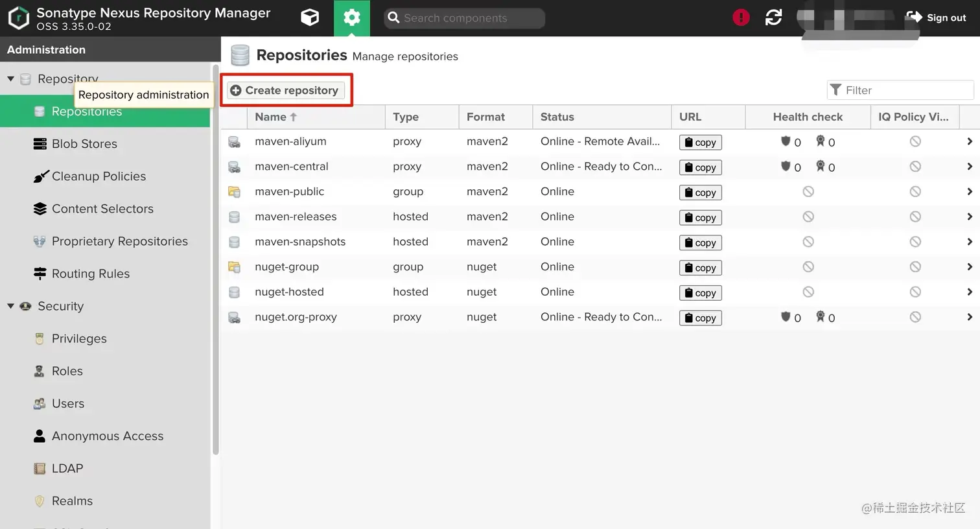980x529 pixels.
Task: Sort the table by Status column
Action: point(602,117)
